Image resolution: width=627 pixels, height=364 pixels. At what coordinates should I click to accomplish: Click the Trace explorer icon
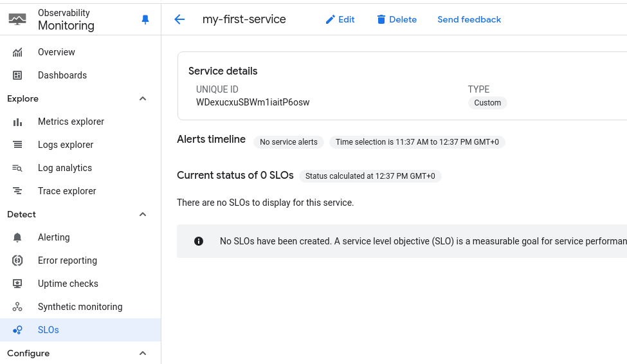17,191
